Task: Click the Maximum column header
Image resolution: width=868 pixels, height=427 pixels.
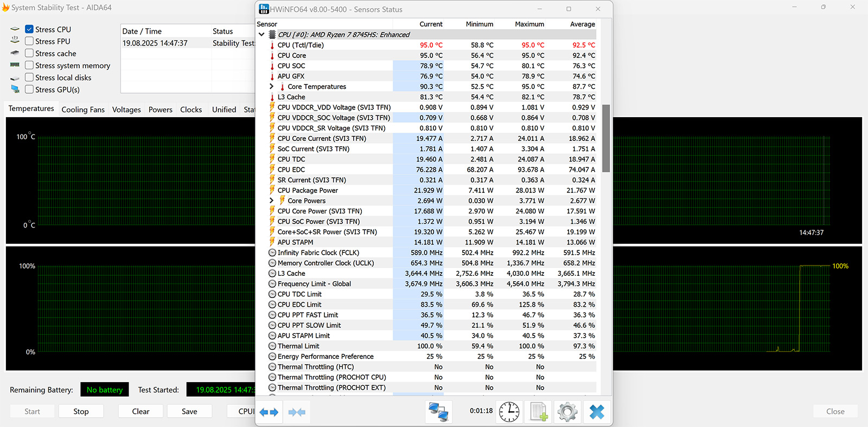Action: (529, 24)
